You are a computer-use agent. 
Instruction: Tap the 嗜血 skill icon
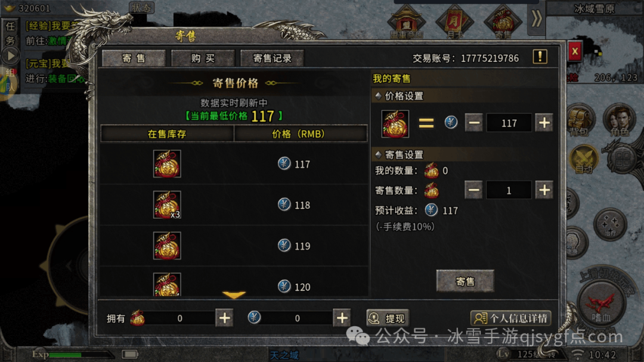[x=601, y=305]
